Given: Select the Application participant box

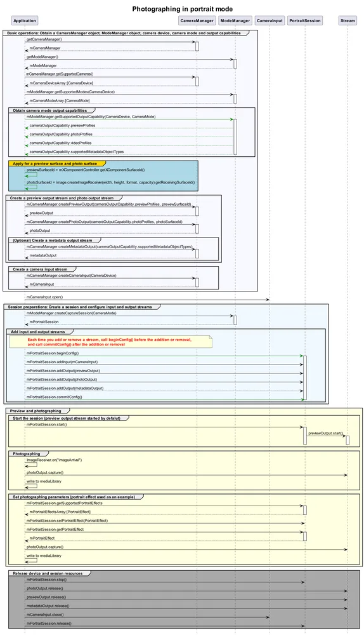Looking at the screenshot, I should [x=25, y=21].
